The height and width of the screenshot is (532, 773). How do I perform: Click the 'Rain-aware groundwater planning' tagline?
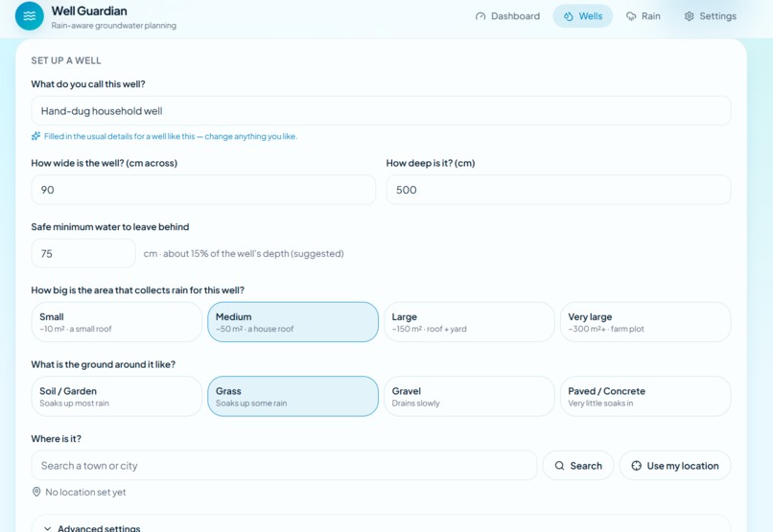[x=114, y=26]
